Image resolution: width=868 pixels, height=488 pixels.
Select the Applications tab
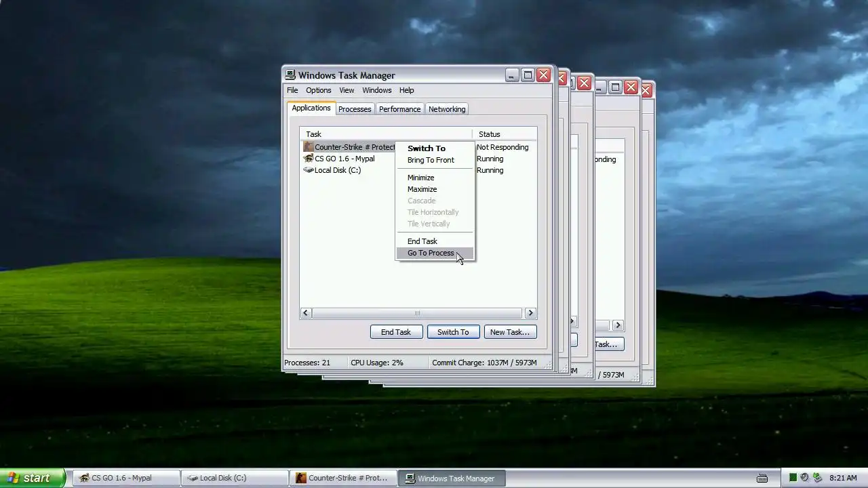pyautogui.click(x=311, y=108)
